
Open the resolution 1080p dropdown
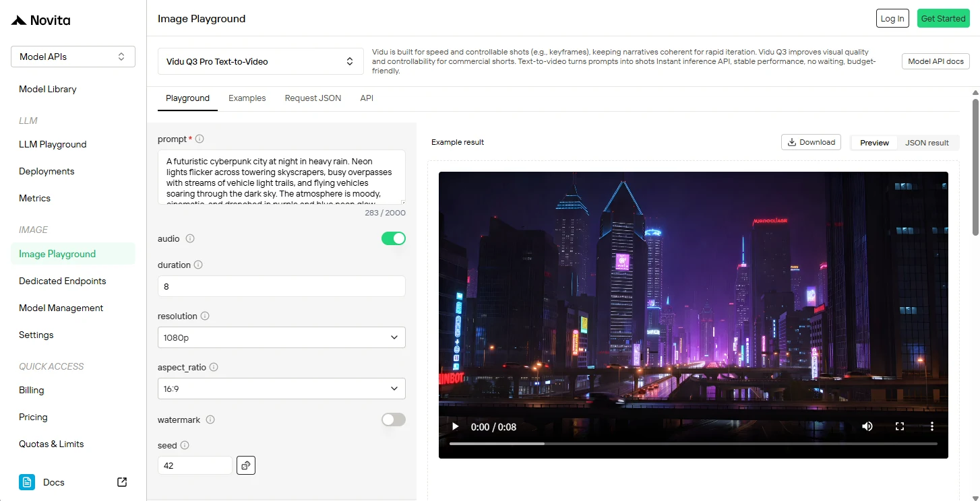[x=282, y=337]
